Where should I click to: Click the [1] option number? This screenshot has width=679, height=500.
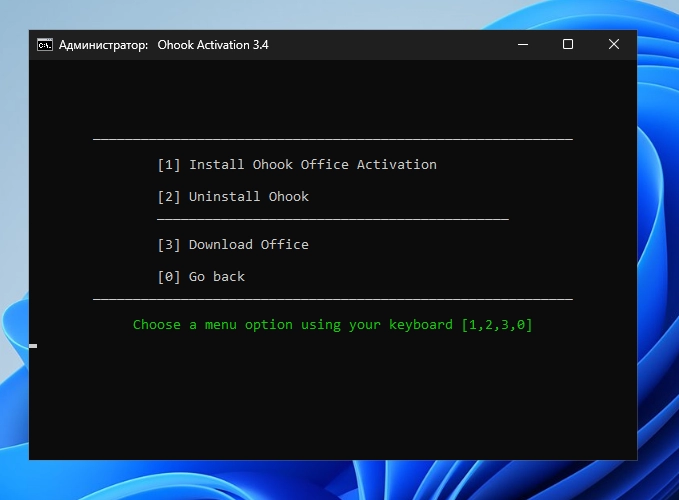point(169,164)
